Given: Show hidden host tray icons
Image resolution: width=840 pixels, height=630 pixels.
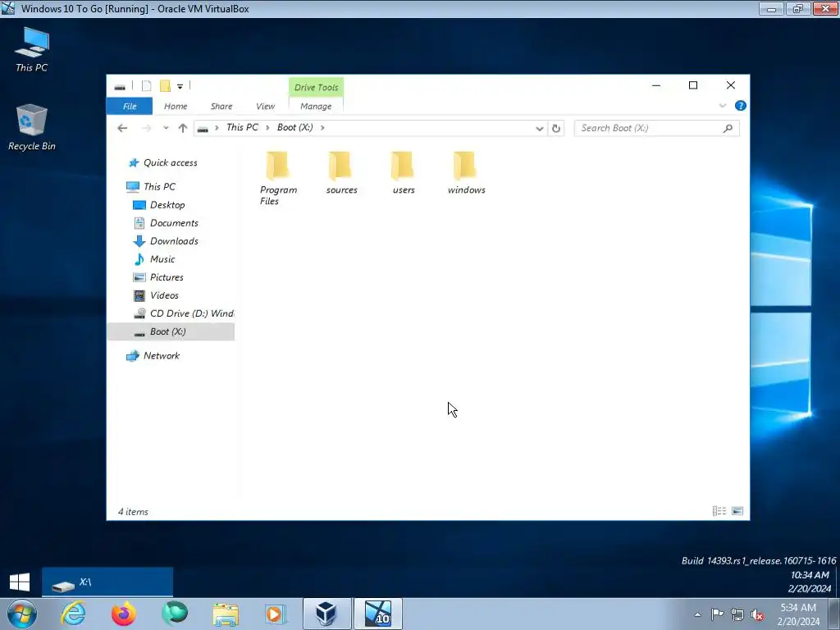Looking at the screenshot, I should coord(697,614).
